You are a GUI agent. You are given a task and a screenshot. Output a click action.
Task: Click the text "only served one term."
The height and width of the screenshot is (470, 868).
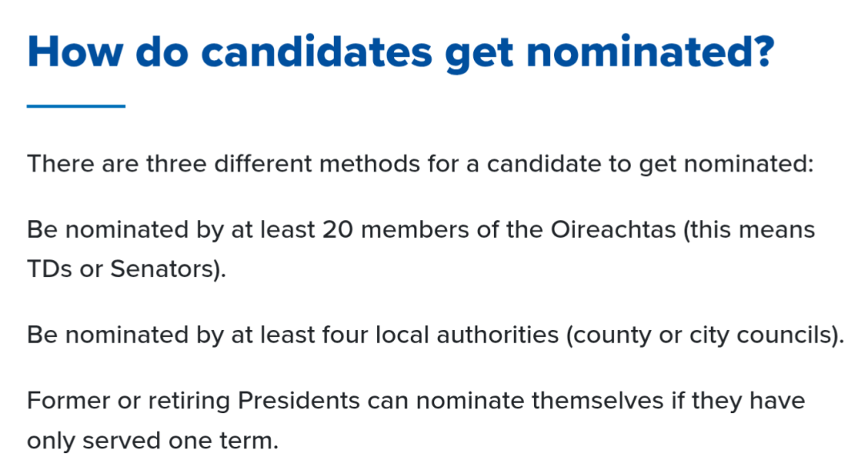point(153,441)
